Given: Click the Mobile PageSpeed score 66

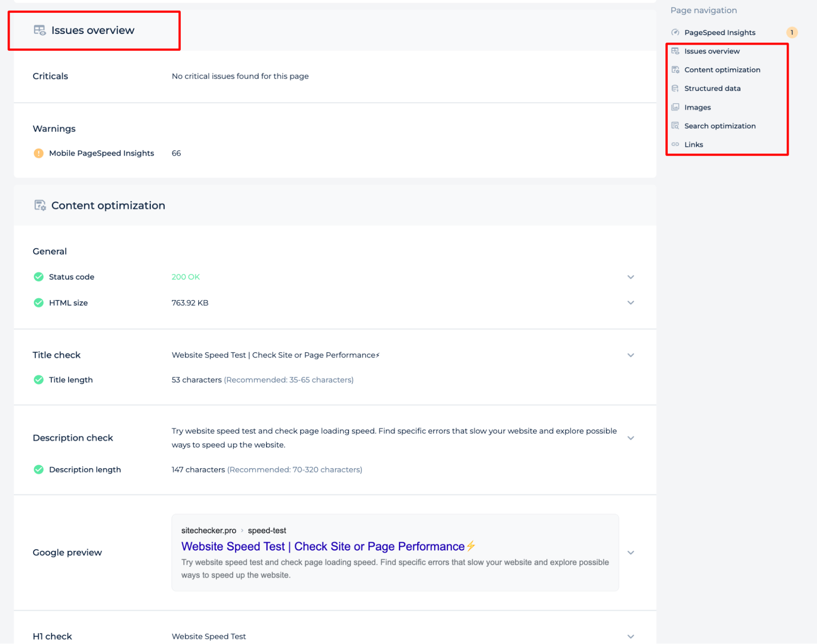Looking at the screenshot, I should pos(176,153).
